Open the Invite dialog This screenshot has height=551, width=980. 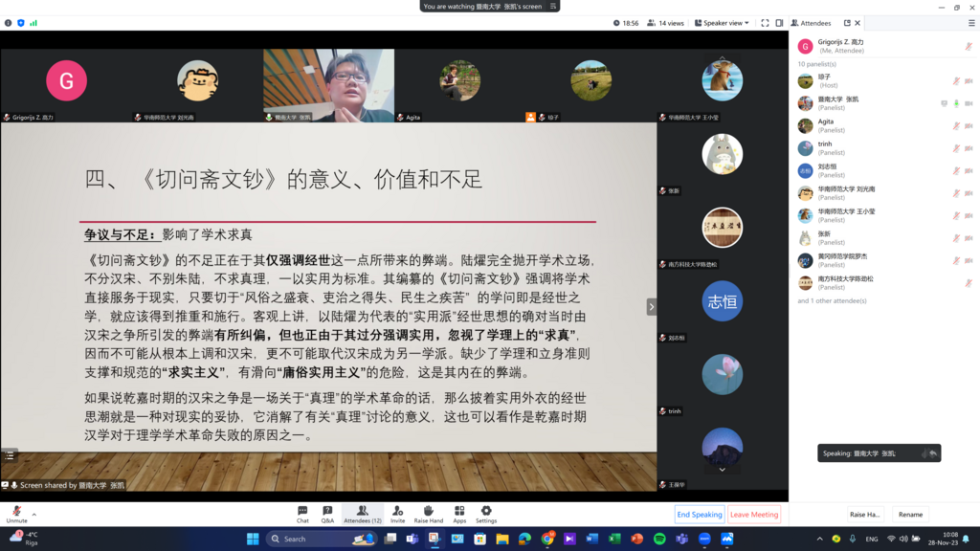pyautogui.click(x=397, y=514)
